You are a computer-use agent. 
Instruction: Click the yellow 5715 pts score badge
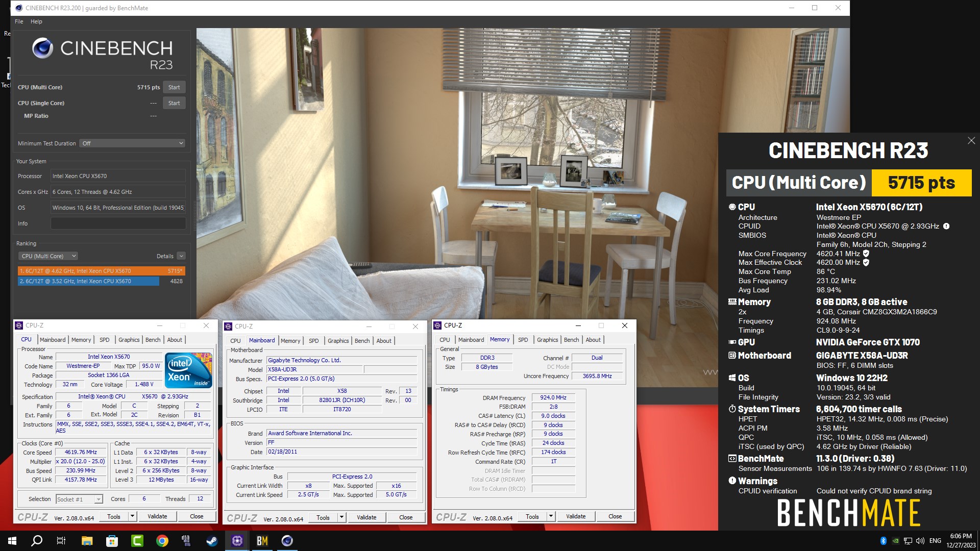[x=921, y=183]
